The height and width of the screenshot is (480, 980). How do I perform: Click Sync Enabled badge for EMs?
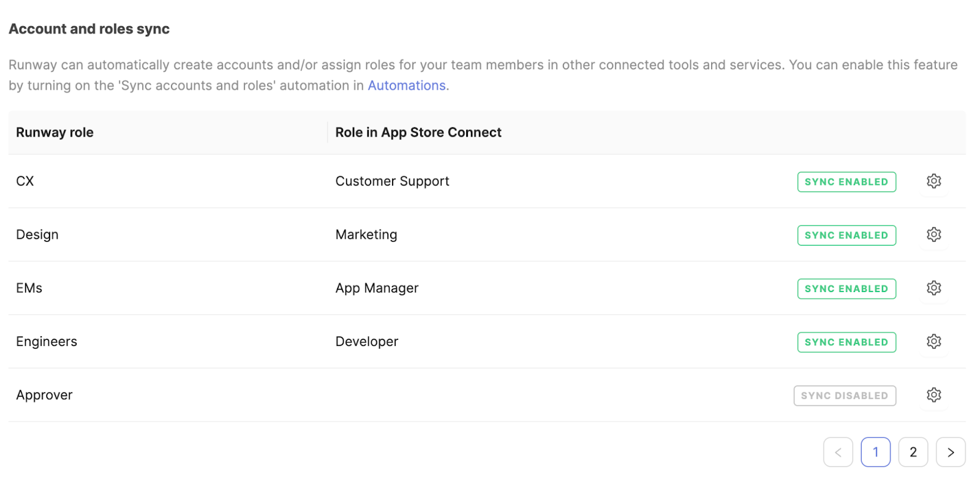[846, 288]
